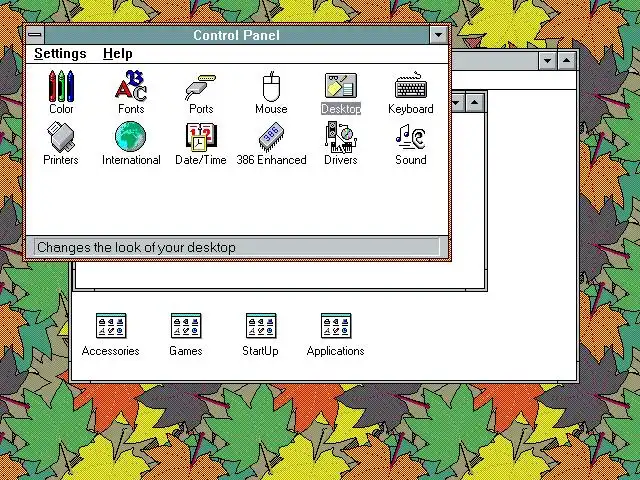The width and height of the screenshot is (640, 480).
Task: Open Control Panel's system control-menu box
Action: (35, 35)
